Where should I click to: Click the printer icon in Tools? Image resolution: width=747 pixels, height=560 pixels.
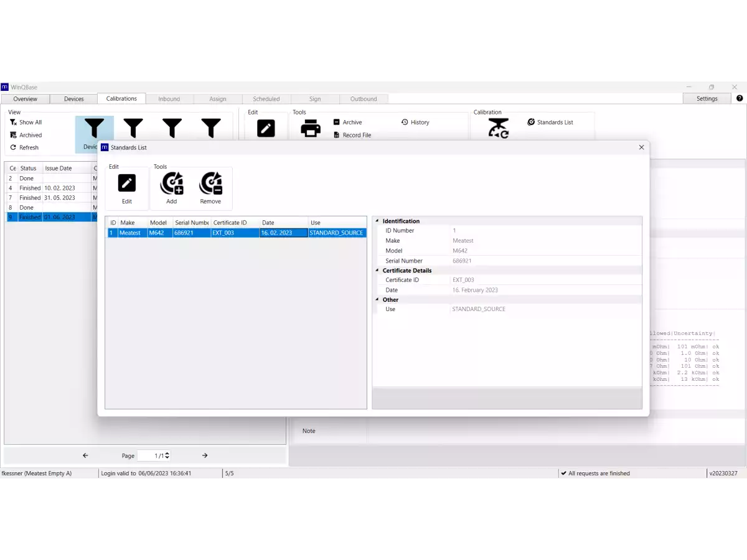311,128
